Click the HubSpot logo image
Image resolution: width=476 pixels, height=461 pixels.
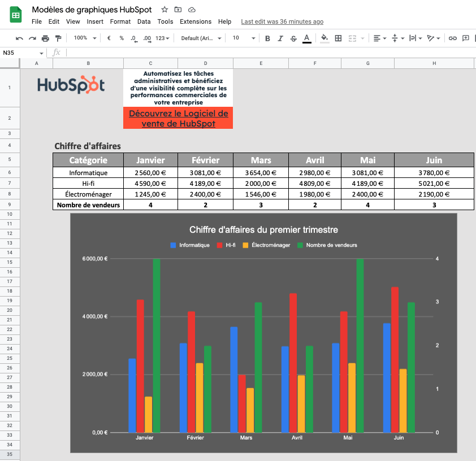click(x=71, y=85)
